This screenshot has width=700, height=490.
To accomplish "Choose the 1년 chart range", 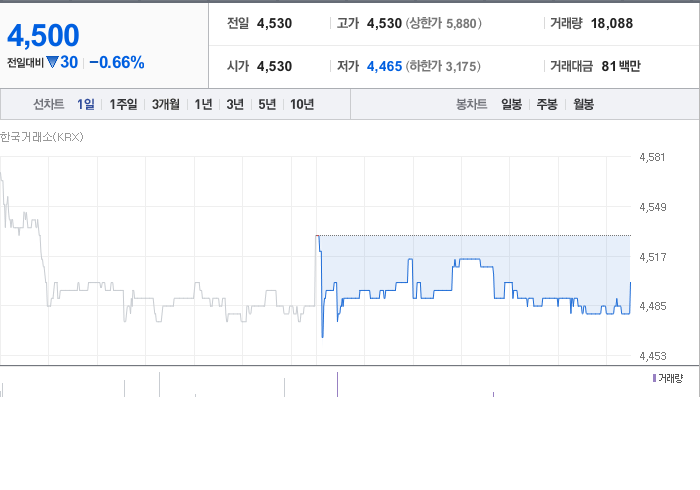I will pyautogui.click(x=204, y=104).
